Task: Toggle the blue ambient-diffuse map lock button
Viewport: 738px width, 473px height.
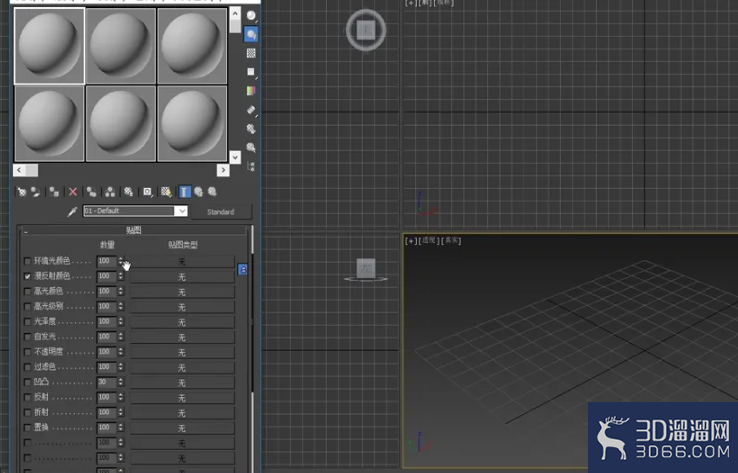Action: click(x=243, y=269)
